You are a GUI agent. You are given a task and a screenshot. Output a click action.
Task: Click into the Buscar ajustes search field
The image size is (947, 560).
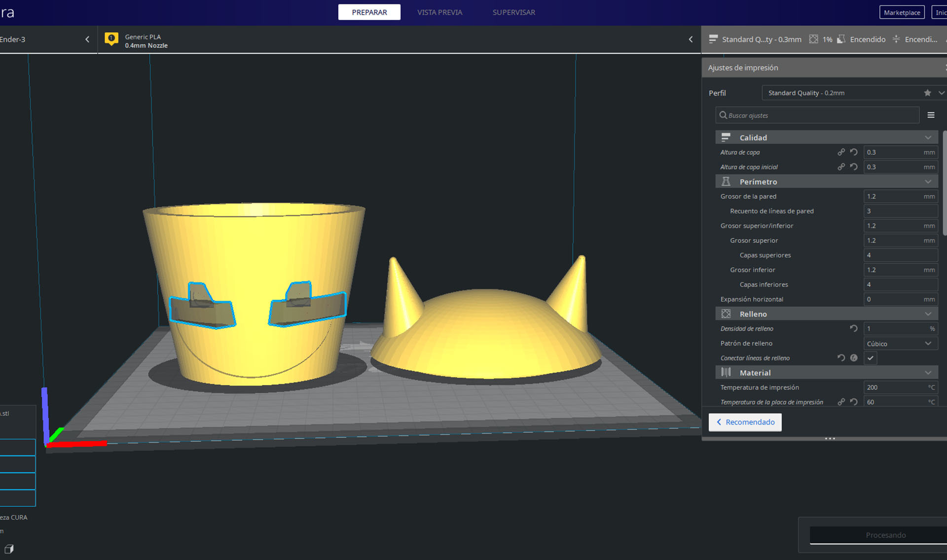(817, 115)
